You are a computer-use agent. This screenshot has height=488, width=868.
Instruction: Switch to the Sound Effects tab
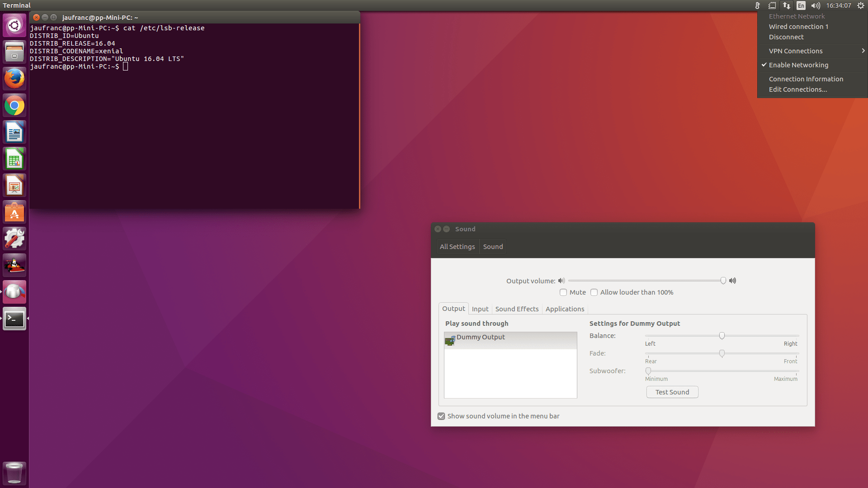[517, 309]
